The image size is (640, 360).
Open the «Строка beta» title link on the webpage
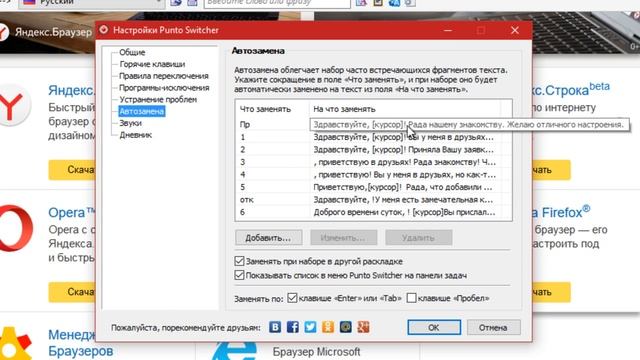571,89
